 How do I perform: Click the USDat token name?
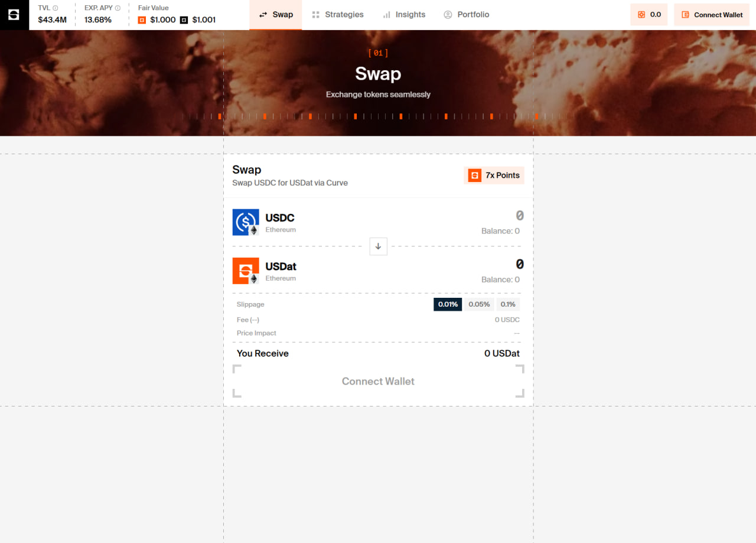(281, 266)
